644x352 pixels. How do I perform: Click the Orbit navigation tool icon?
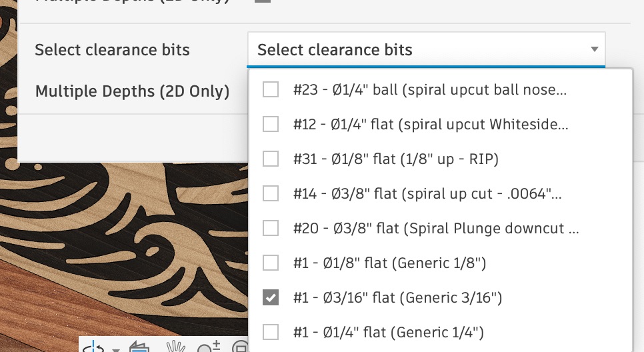(x=95, y=347)
